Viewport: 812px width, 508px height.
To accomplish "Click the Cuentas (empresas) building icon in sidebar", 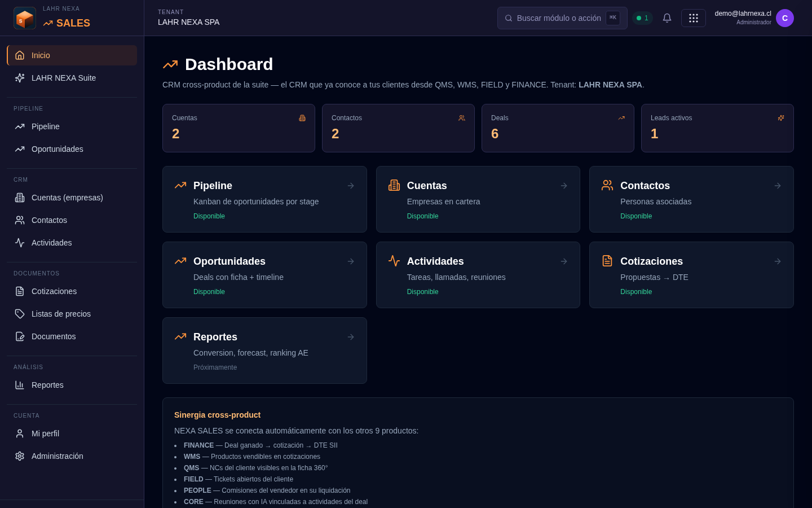I will coord(20,198).
